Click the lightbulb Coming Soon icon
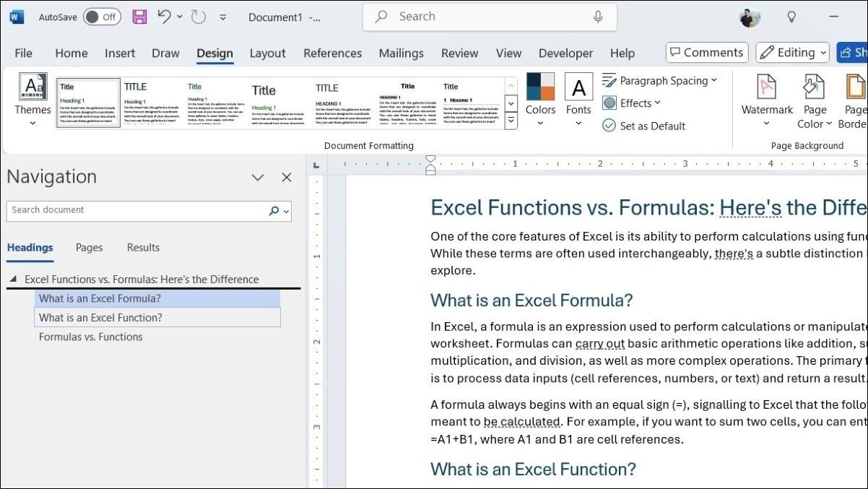Viewport: 868px width, 489px height. (791, 17)
